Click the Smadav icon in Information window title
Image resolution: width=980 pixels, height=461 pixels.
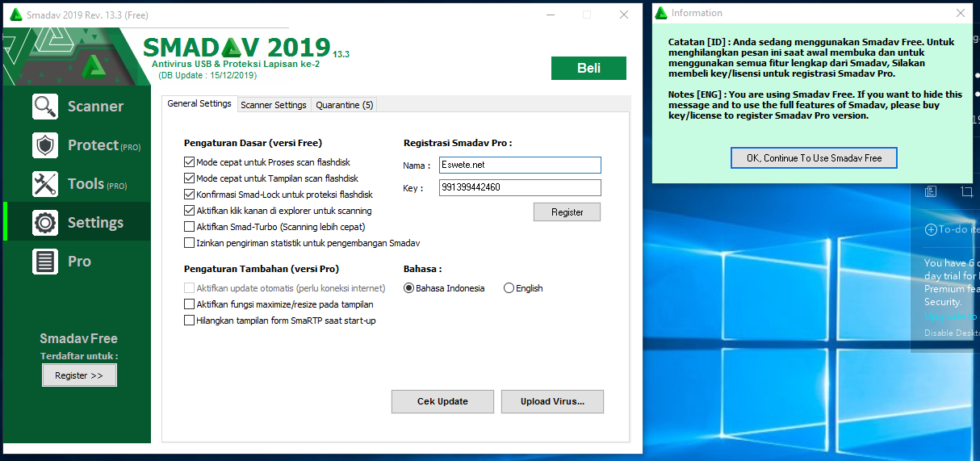[662, 13]
